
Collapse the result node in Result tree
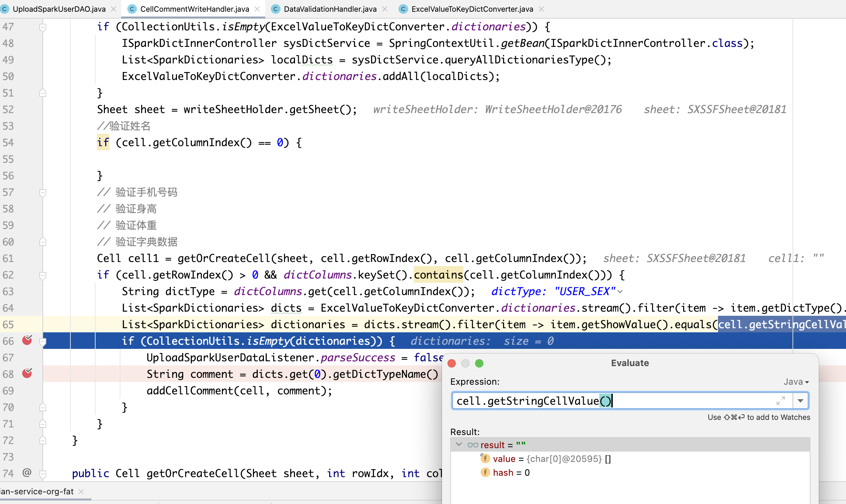click(459, 444)
